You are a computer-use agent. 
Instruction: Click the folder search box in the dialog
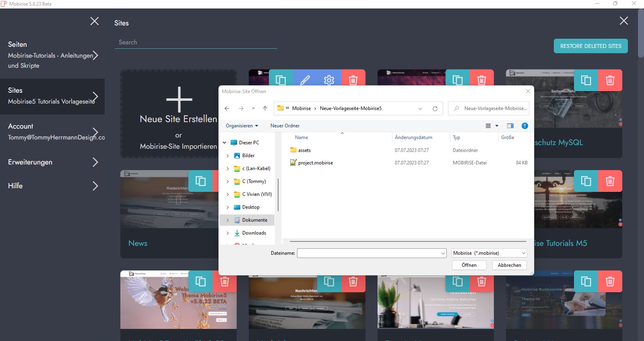(488, 108)
